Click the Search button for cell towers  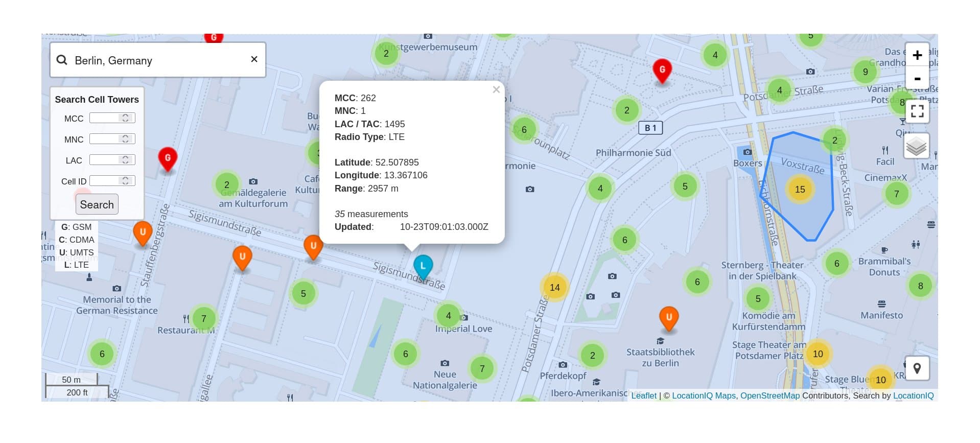click(x=97, y=204)
